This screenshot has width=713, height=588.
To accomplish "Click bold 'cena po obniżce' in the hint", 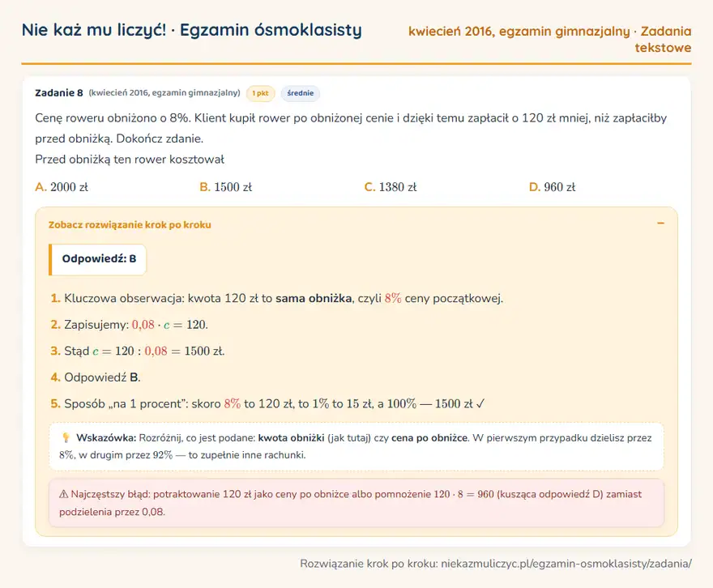I will (429, 438).
